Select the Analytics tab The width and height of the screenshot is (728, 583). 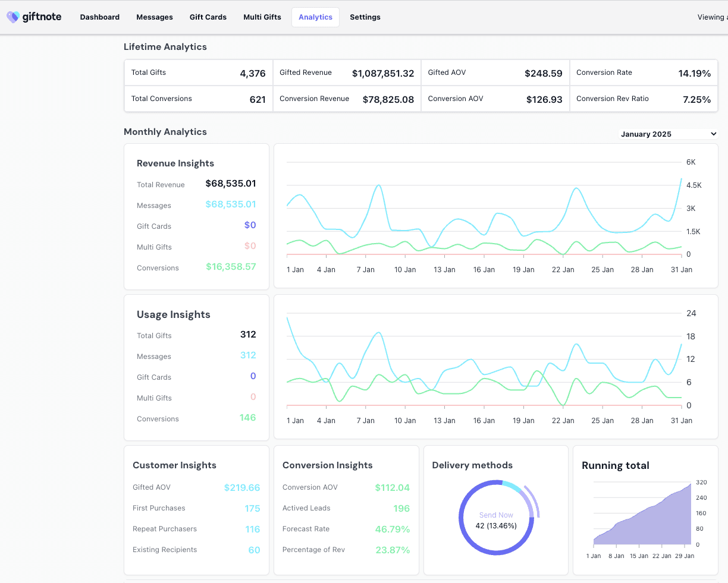pyautogui.click(x=315, y=17)
